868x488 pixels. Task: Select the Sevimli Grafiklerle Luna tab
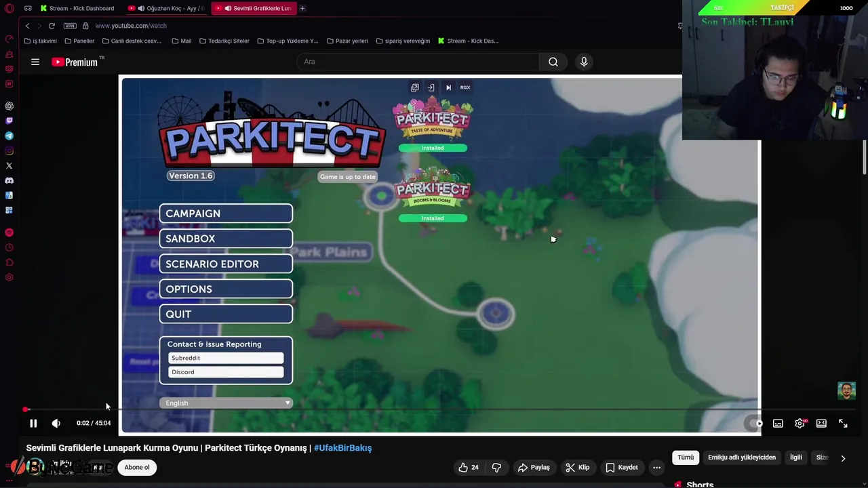(253, 8)
